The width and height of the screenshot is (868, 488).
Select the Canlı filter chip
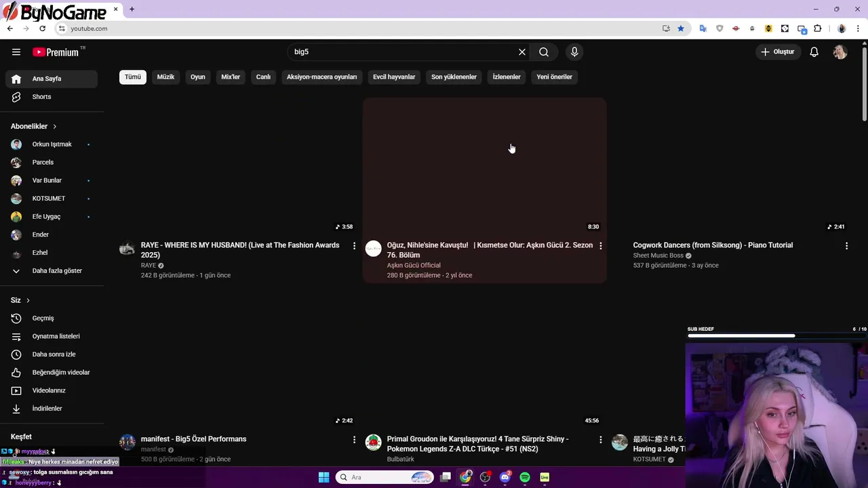coord(263,77)
